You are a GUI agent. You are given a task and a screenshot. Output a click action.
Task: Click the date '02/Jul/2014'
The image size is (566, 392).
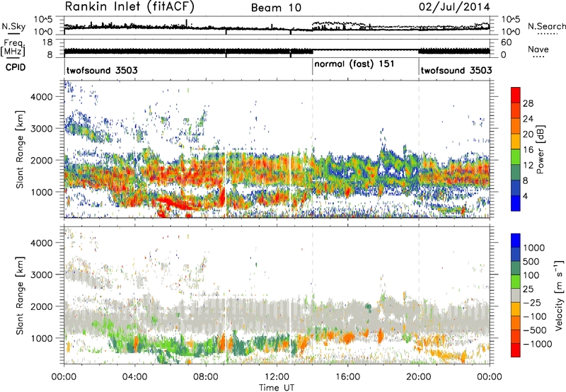[454, 7]
